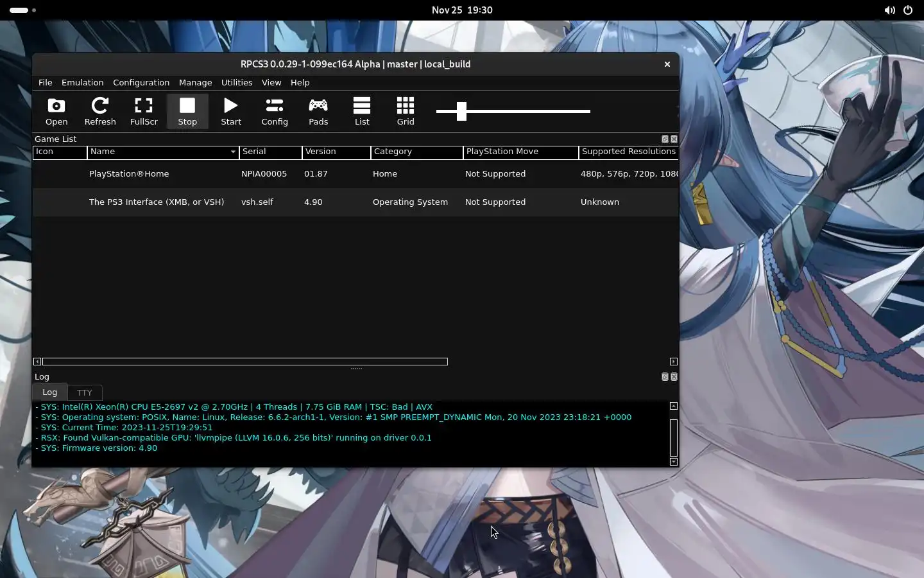Select the Log tab
Image resolution: width=924 pixels, height=578 pixels.
[50, 392]
